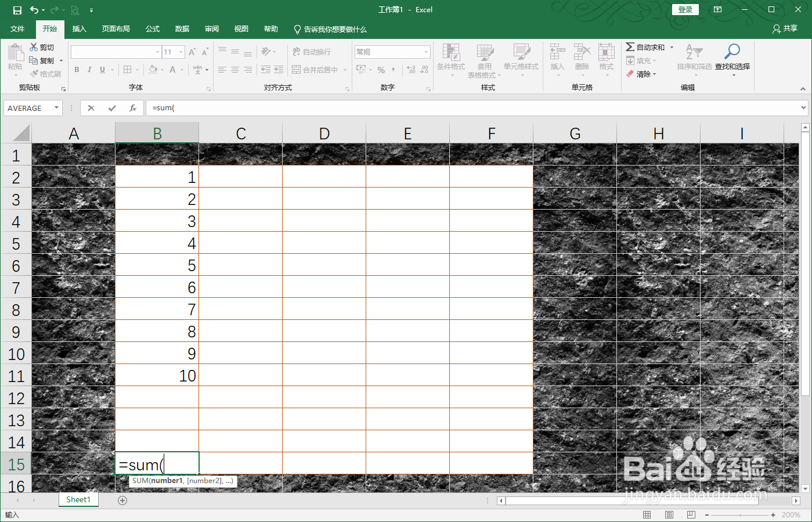The image size is (812, 522).
Task: Click the Name Box showing AVERAGE
Action: pyautogui.click(x=29, y=108)
